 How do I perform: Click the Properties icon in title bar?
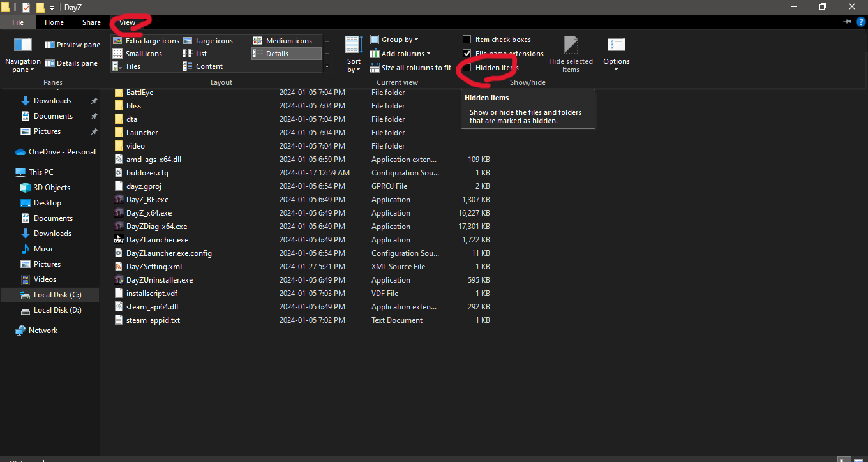click(x=26, y=7)
